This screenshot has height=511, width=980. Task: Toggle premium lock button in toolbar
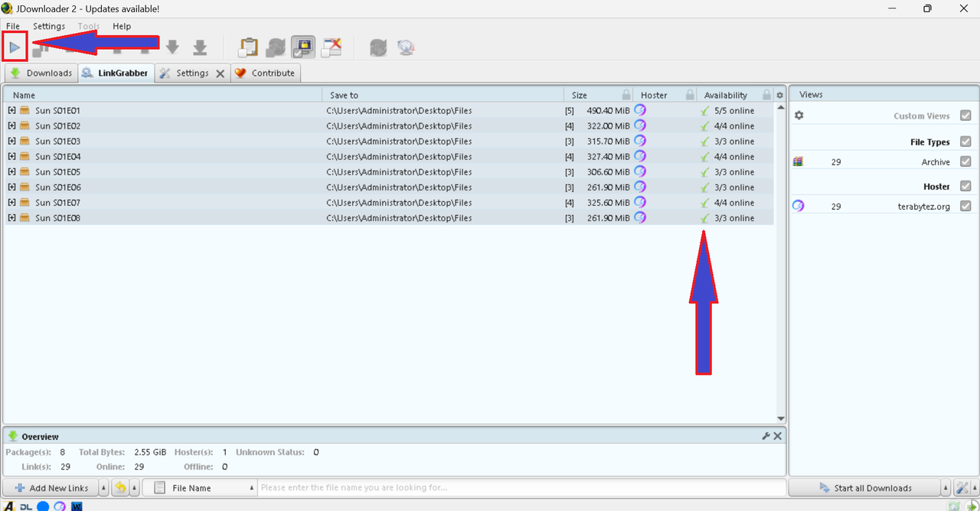[303, 47]
